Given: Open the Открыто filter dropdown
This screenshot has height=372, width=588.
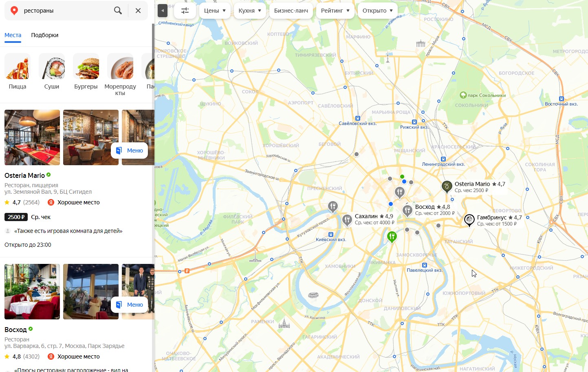Looking at the screenshot, I should [377, 11].
